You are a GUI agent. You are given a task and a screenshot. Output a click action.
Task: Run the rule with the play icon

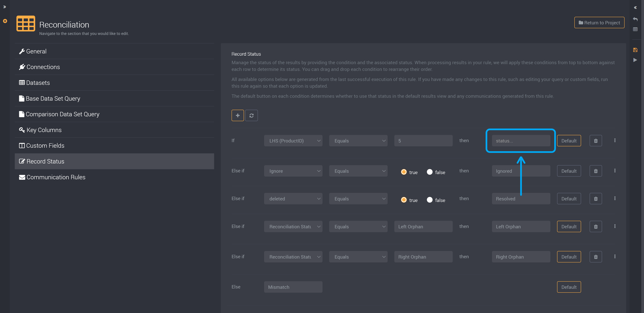(635, 60)
